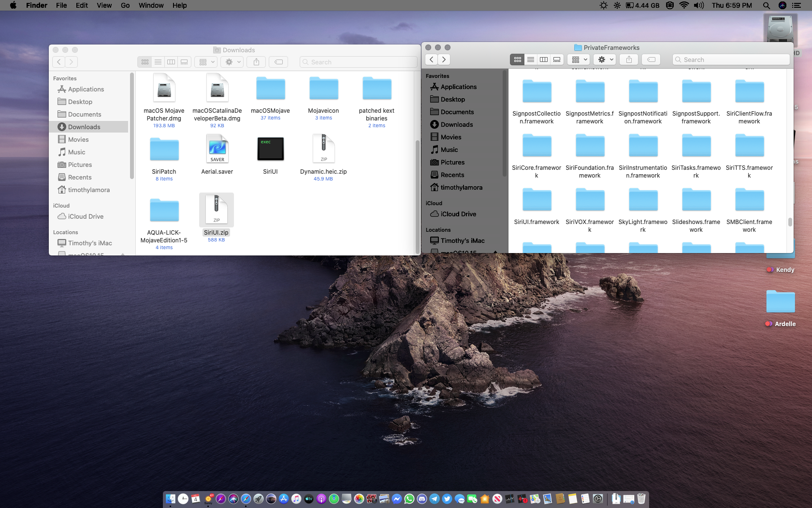812x508 pixels.
Task: Select macOS Mojave Patcher.dmg file icon
Action: 164,88
